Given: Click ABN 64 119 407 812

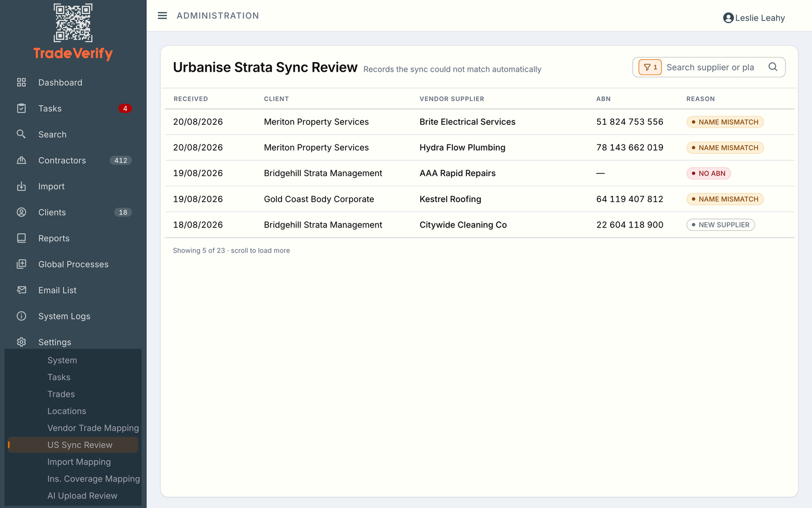Looking at the screenshot, I should pos(630,199).
